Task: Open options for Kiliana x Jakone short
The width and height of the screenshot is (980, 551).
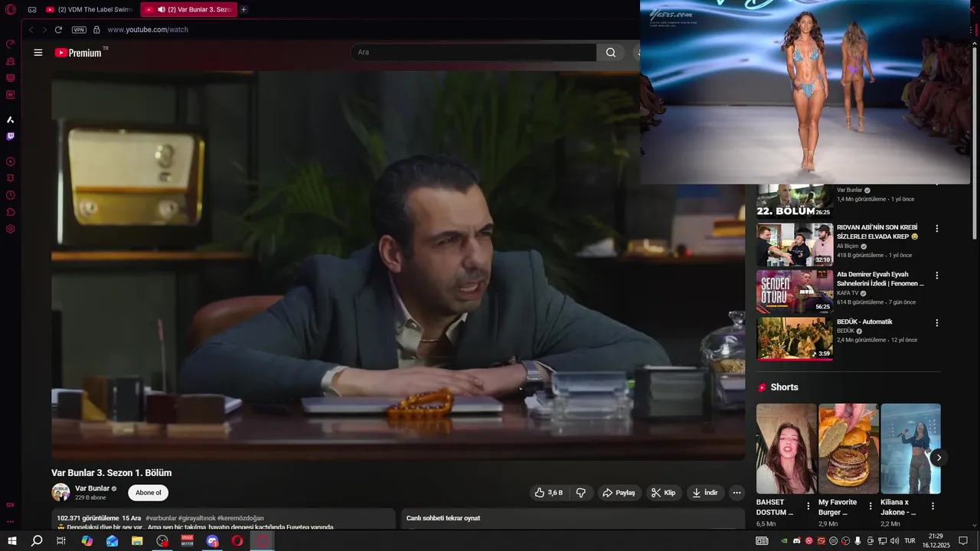Action: click(933, 506)
